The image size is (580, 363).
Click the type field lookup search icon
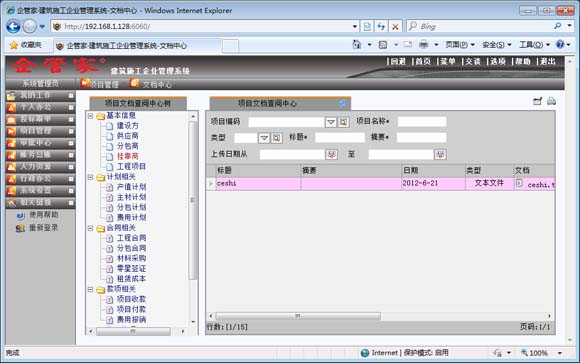pos(276,138)
